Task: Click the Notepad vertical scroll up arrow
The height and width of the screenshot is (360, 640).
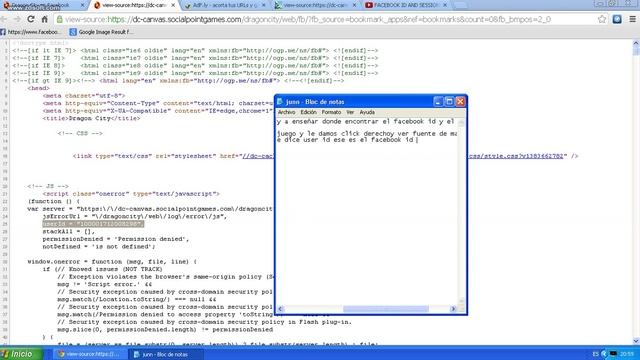Action: coord(462,122)
